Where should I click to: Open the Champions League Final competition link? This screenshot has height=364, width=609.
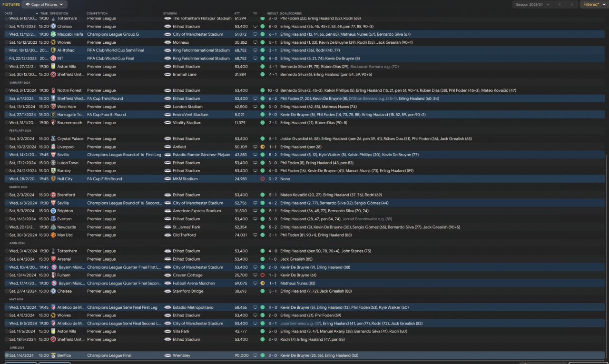108,355
